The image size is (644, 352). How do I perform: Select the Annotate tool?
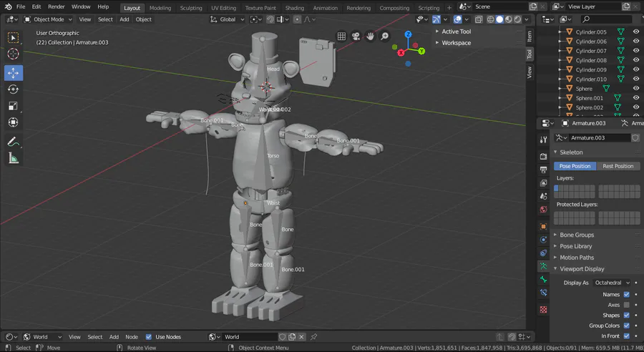coord(13,142)
